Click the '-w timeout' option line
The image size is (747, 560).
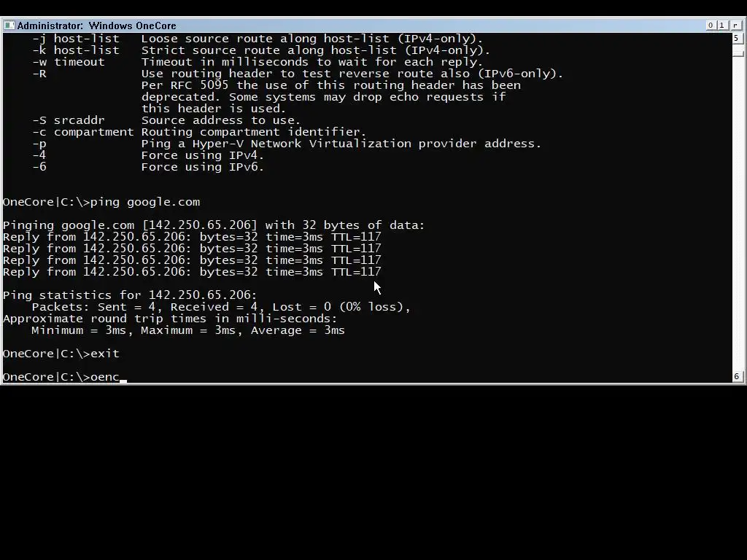pos(258,62)
